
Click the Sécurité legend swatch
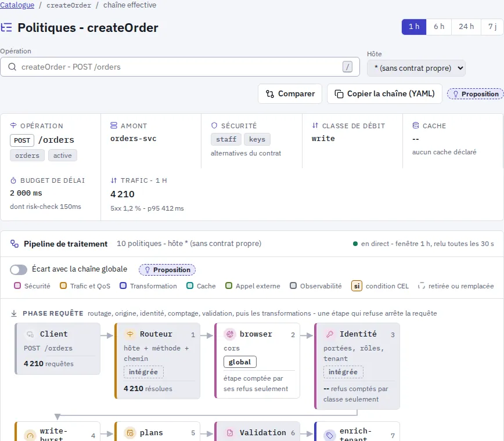tap(17, 285)
